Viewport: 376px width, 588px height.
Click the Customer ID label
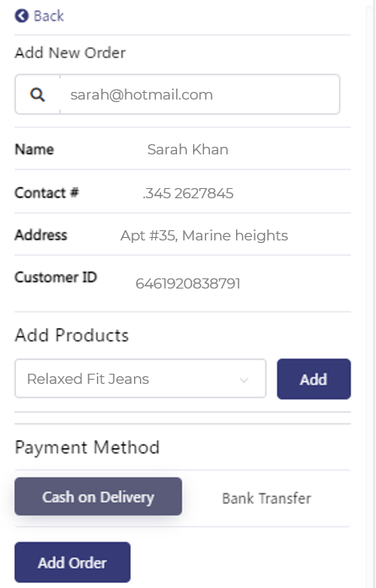coord(56,277)
